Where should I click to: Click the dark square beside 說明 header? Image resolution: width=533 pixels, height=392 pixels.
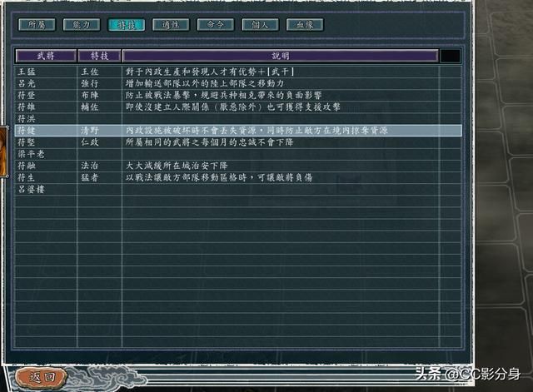click(451, 56)
